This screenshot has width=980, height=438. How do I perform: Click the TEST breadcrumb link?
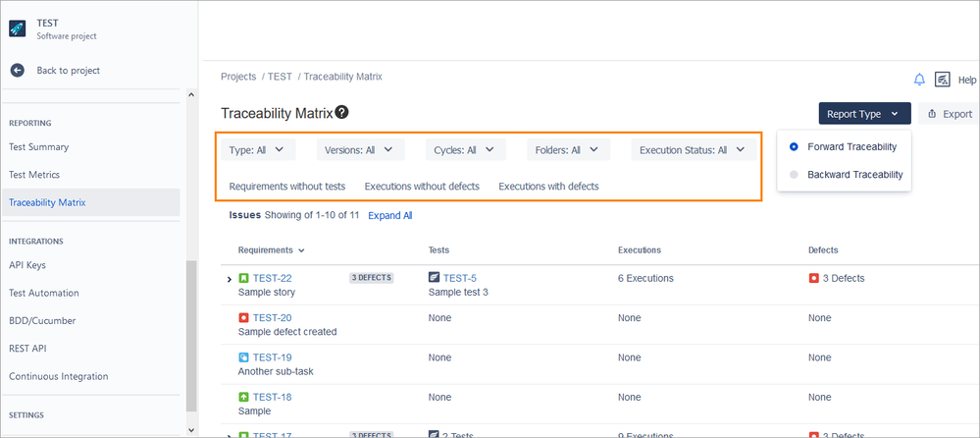(x=280, y=77)
